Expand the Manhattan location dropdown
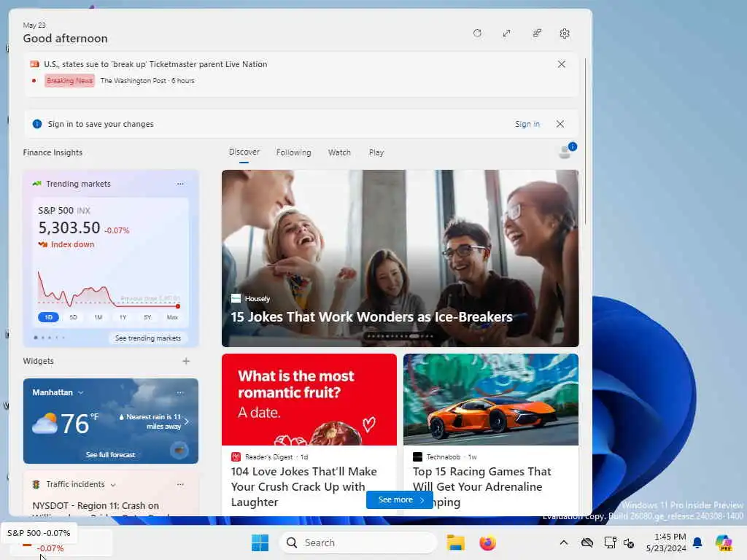This screenshot has width=747, height=560. point(80,392)
